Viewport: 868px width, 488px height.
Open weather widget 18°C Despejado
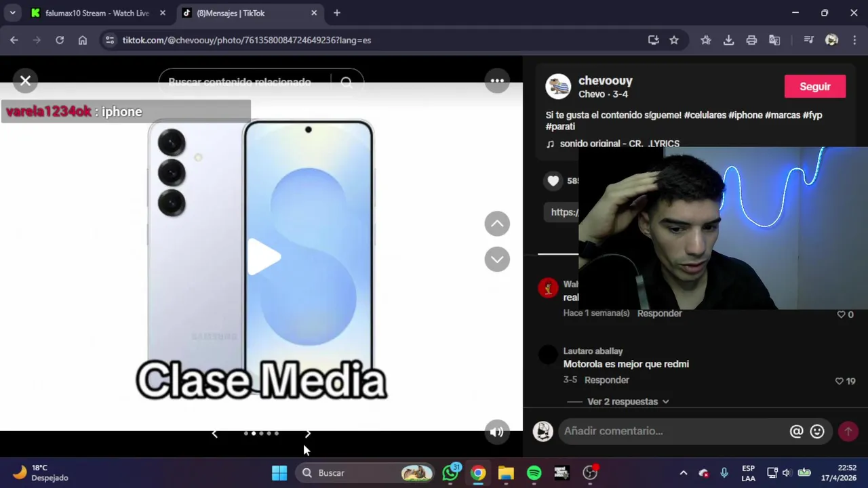pos(42,472)
